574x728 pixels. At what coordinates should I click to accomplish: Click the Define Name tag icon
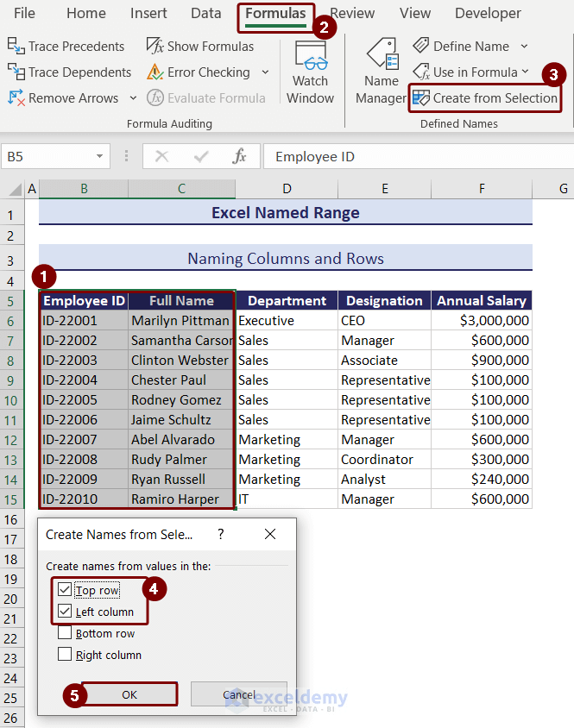tap(421, 46)
